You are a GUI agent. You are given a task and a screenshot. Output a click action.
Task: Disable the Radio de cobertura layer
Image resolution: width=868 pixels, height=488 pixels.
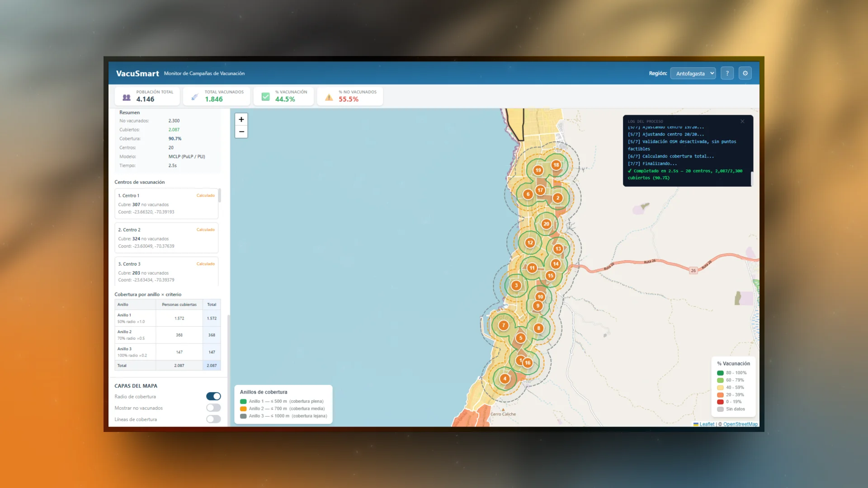click(213, 396)
